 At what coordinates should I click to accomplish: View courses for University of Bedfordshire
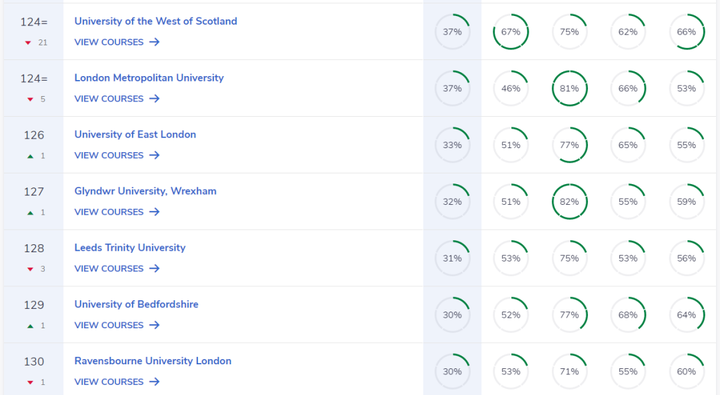pyautogui.click(x=117, y=325)
